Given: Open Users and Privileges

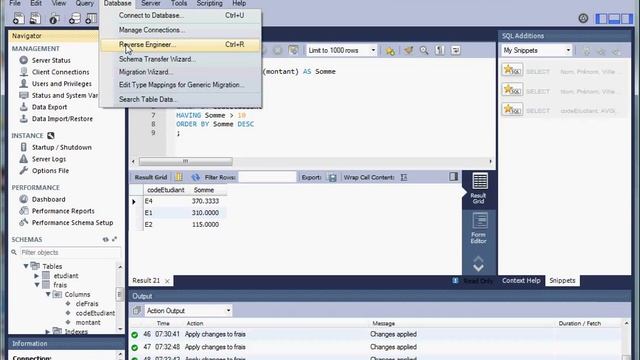Looking at the screenshot, I should (62, 84).
